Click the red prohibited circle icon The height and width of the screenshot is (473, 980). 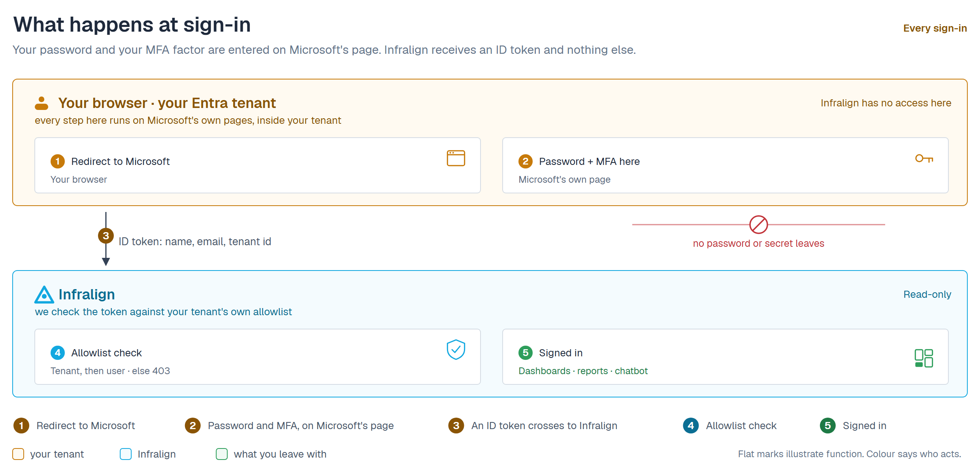[x=758, y=225]
